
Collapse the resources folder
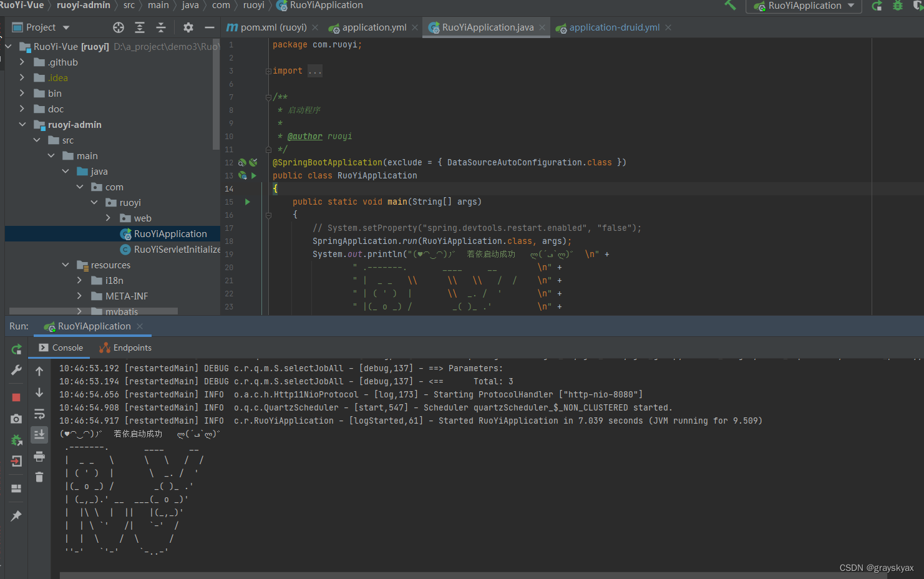point(66,265)
